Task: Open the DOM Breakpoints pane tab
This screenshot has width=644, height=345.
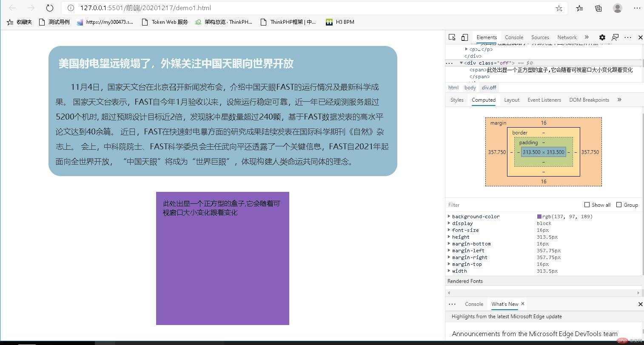Action: click(x=589, y=100)
